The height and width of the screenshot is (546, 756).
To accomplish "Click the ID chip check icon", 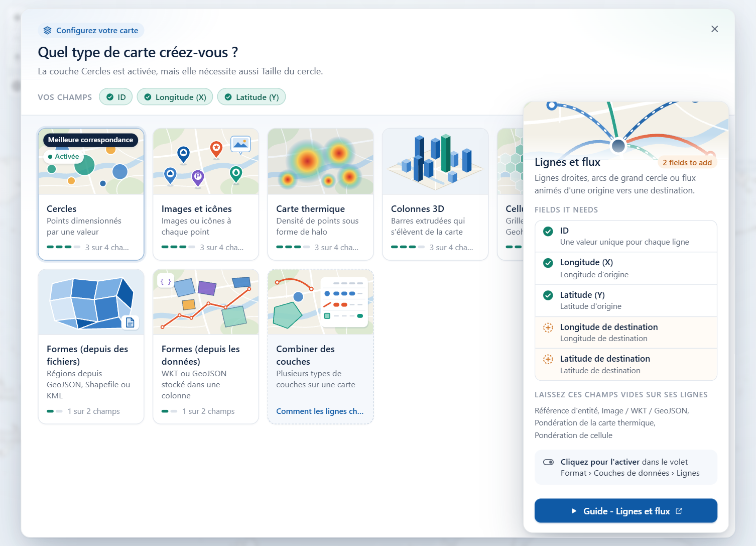I will [x=110, y=97].
